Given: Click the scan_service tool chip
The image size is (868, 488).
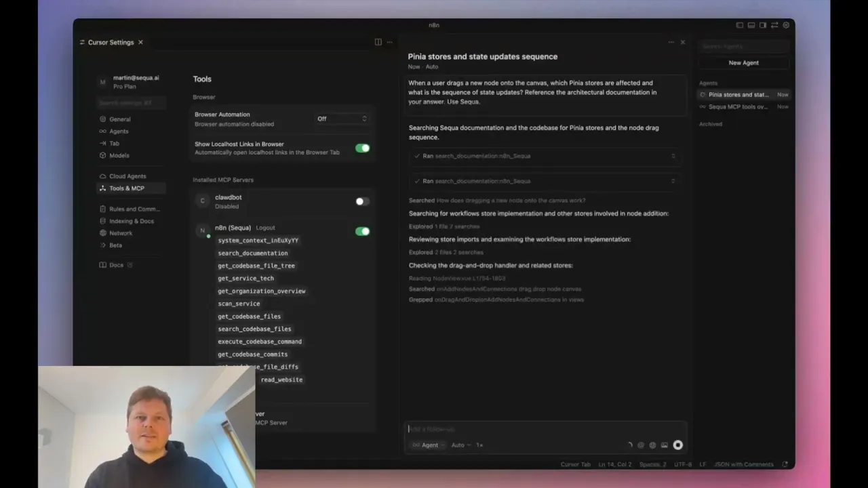Looking at the screenshot, I should pyautogui.click(x=239, y=304).
